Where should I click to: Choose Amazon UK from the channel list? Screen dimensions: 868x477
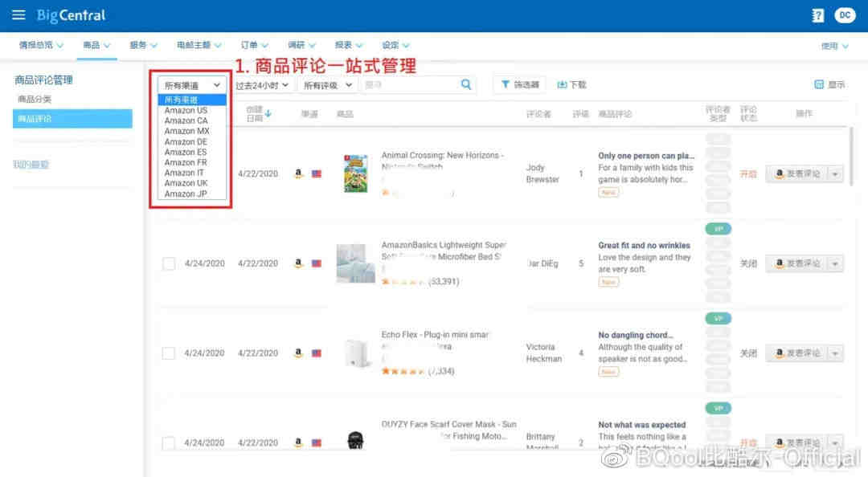[x=186, y=183]
